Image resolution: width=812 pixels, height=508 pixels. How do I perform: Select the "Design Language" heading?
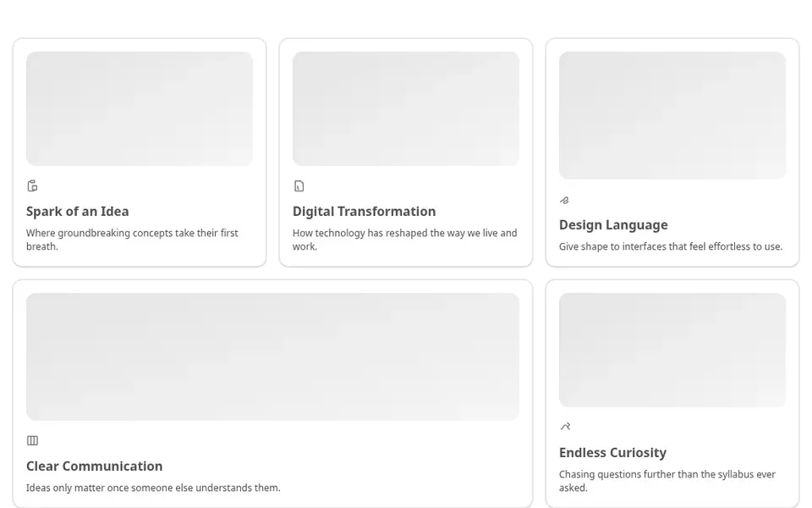click(613, 225)
